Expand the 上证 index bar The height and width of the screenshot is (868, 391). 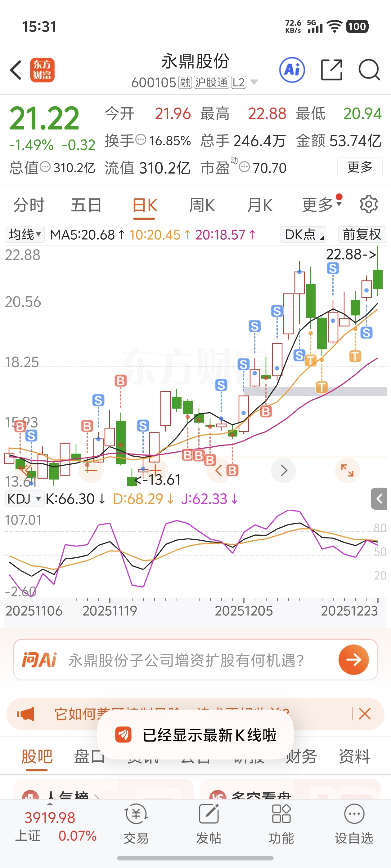[x=50, y=804]
